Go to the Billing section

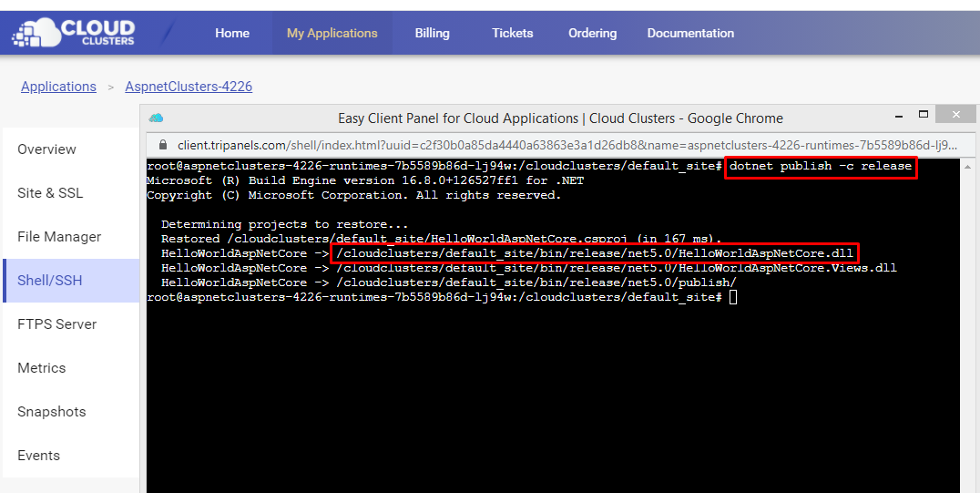click(432, 33)
